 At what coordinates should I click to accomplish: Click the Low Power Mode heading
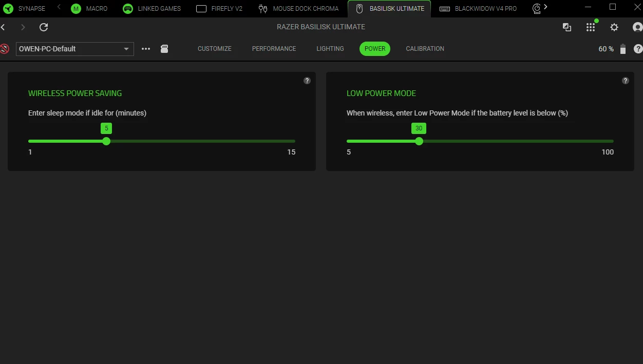click(x=381, y=93)
